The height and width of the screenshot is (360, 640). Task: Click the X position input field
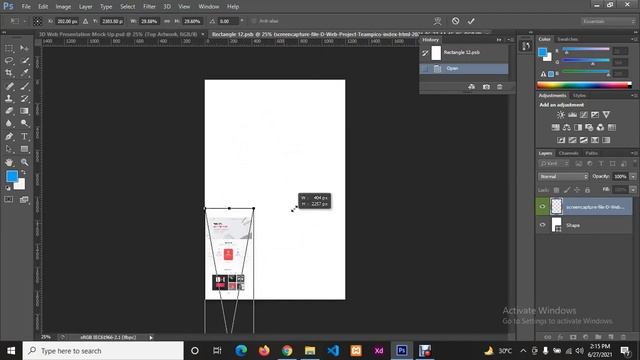[x=67, y=21]
